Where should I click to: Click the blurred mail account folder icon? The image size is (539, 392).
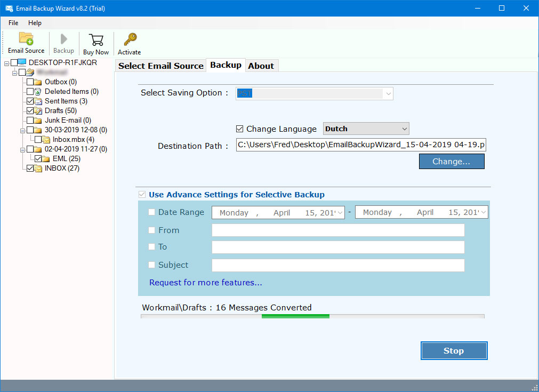pos(30,72)
